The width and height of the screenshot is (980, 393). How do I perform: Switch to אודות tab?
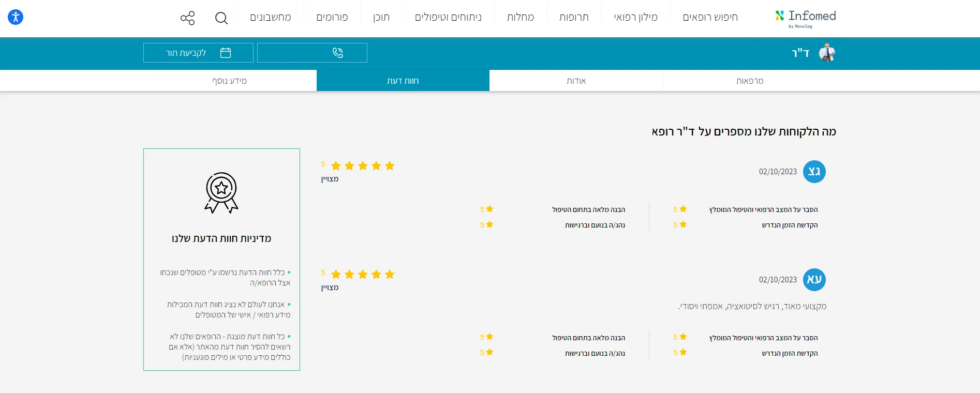576,81
